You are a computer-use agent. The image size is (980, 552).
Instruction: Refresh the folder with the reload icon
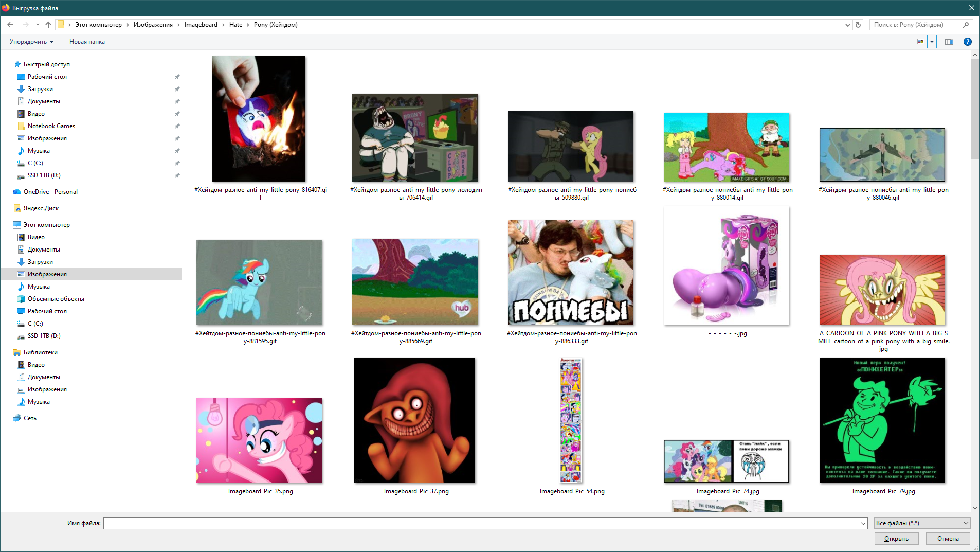point(858,25)
